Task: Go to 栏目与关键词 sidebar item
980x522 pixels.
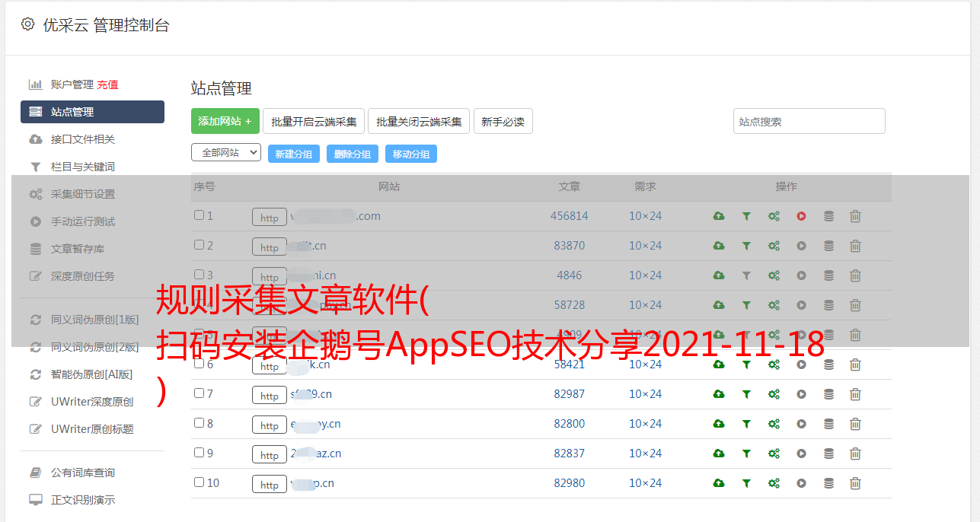Action: [x=83, y=167]
